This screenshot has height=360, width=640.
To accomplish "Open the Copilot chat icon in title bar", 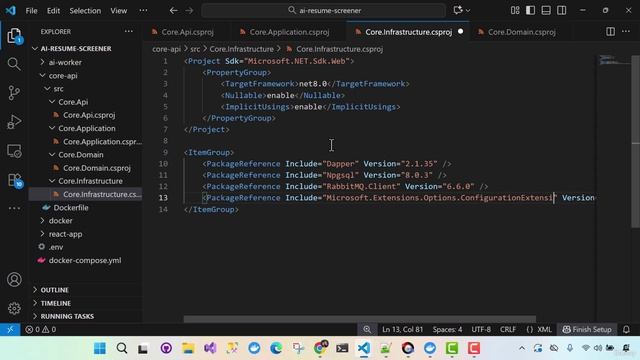I will 458,10.
